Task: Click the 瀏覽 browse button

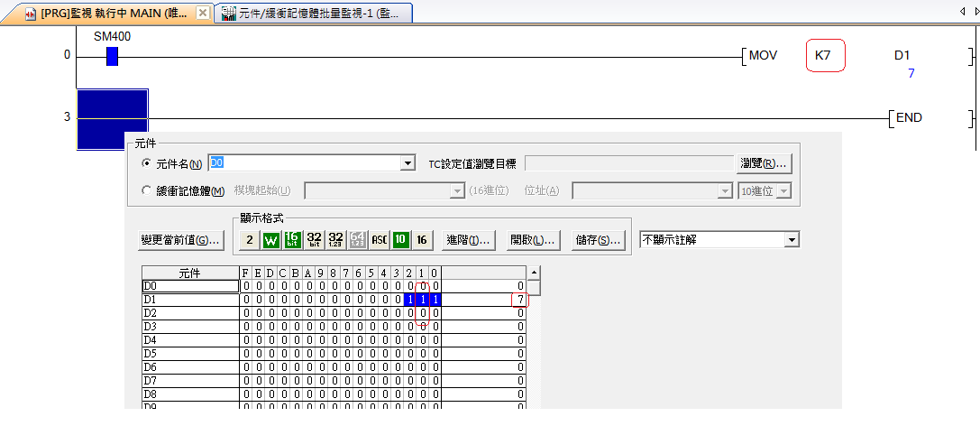Action: (765, 163)
